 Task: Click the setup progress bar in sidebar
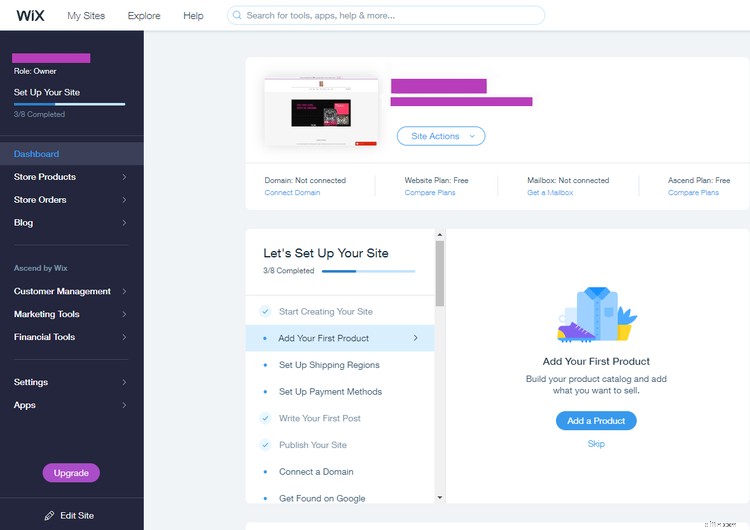tap(69, 103)
